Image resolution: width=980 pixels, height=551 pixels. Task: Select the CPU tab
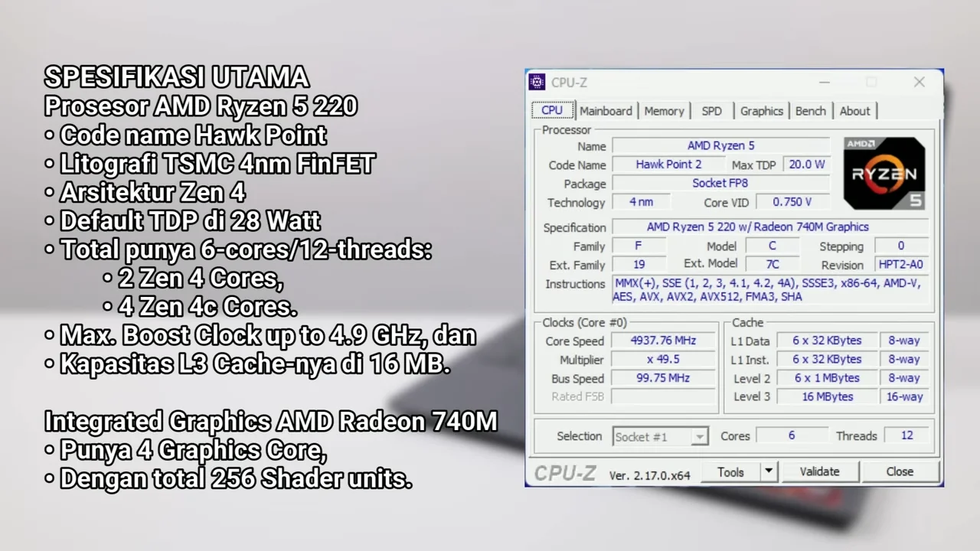click(x=552, y=110)
